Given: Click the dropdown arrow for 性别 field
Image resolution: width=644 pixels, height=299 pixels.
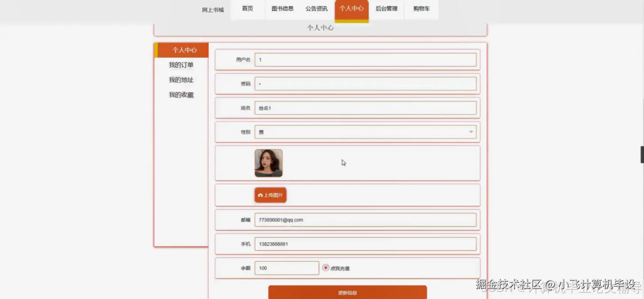Looking at the screenshot, I should [471, 132].
